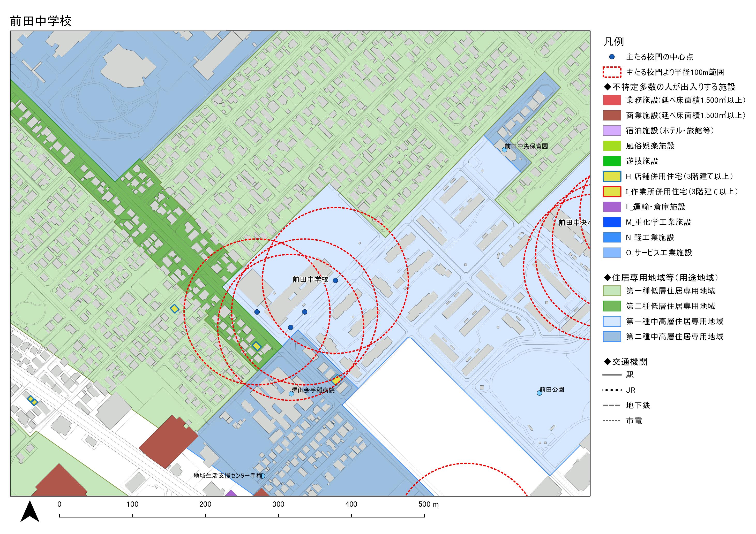
Task: Click the scale bar 500 m label
Action: [428, 504]
